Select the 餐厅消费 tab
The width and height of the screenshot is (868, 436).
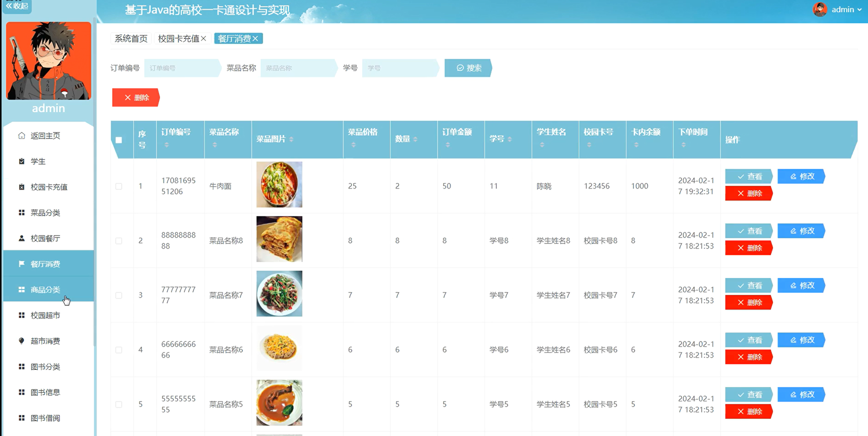234,39
